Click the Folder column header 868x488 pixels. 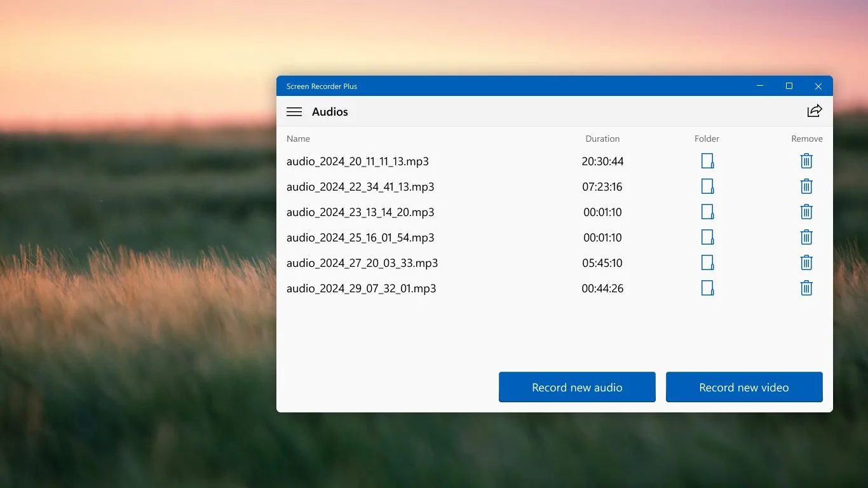707,139
